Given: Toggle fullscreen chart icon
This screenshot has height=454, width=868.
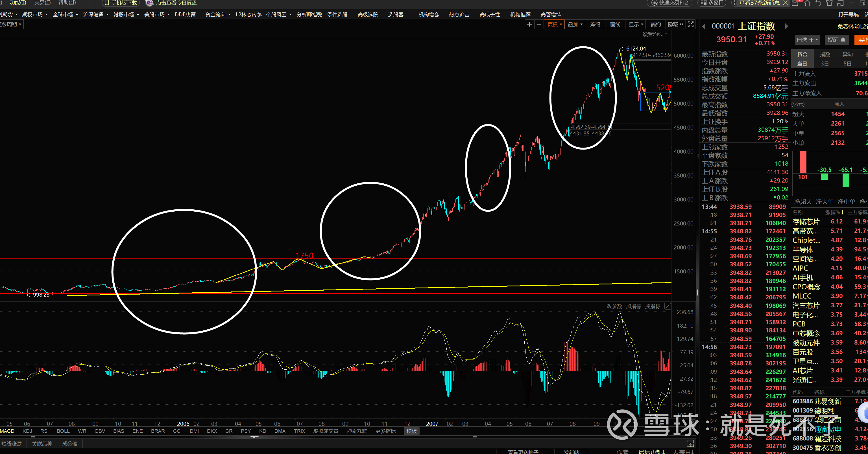Looking at the screenshot, I should [690, 24].
